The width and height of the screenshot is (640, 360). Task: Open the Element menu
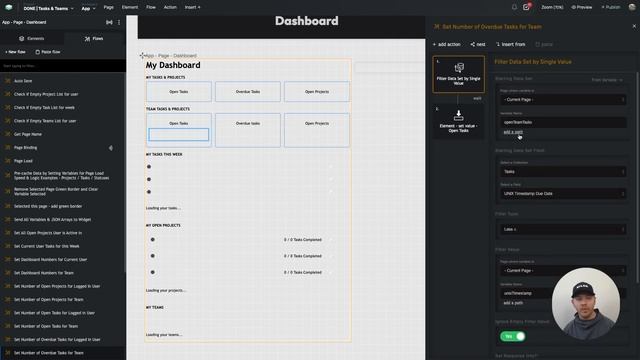coord(130,7)
